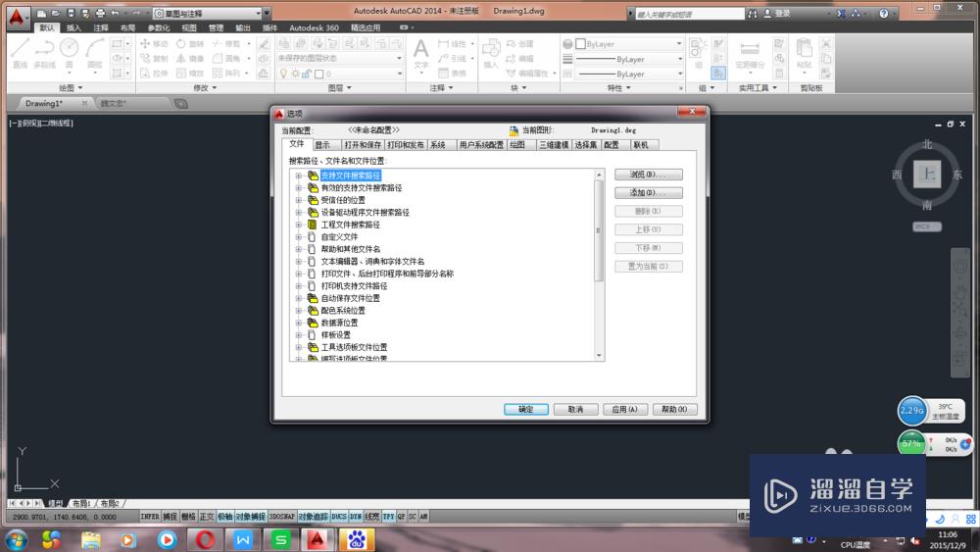Toggle 正交 (Ortho) mode in status bar
Image resolution: width=980 pixels, height=552 pixels.
point(206,517)
